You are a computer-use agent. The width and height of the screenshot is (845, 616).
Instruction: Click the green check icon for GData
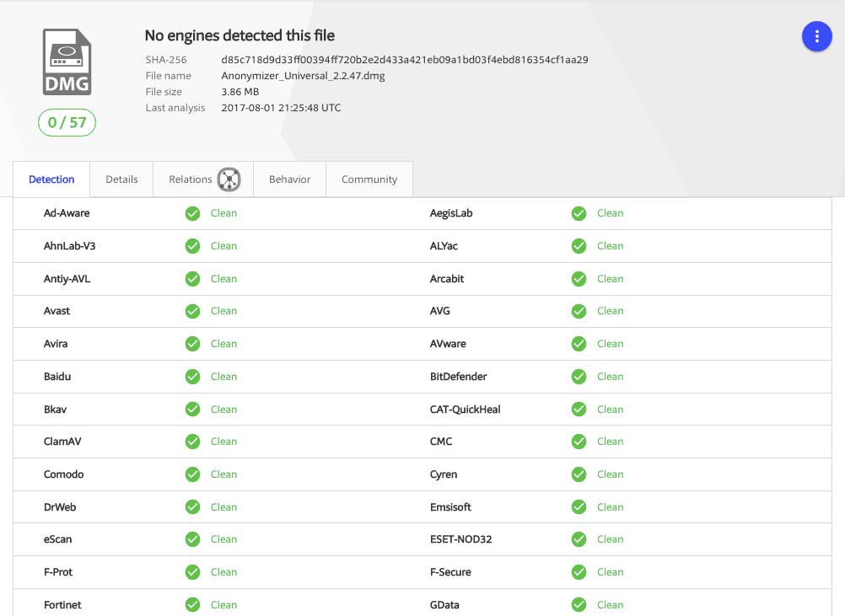579,605
